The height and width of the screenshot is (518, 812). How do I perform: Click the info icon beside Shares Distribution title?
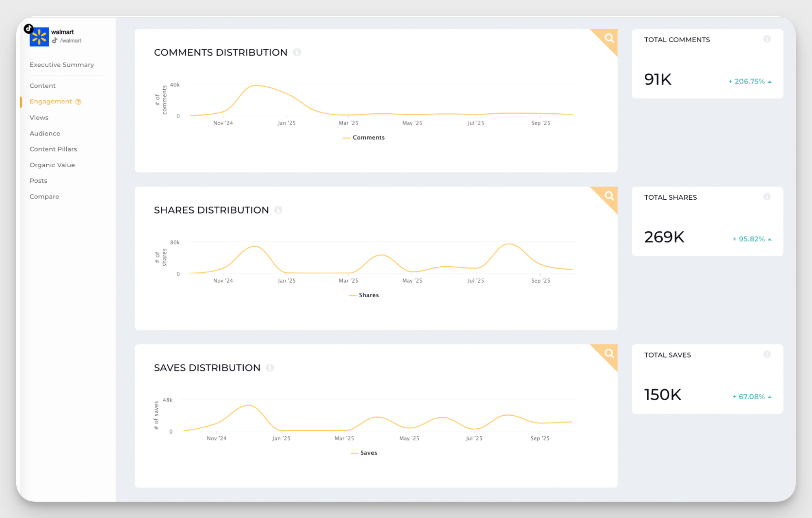pyautogui.click(x=278, y=210)
